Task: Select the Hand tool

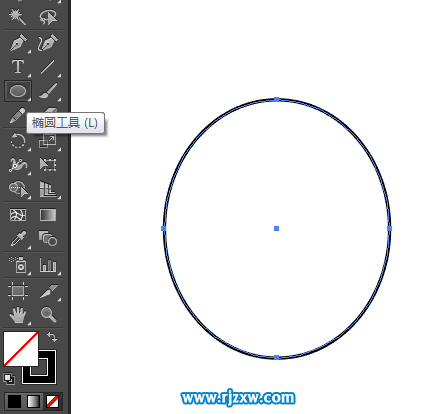Action: [x=18, y=315]
